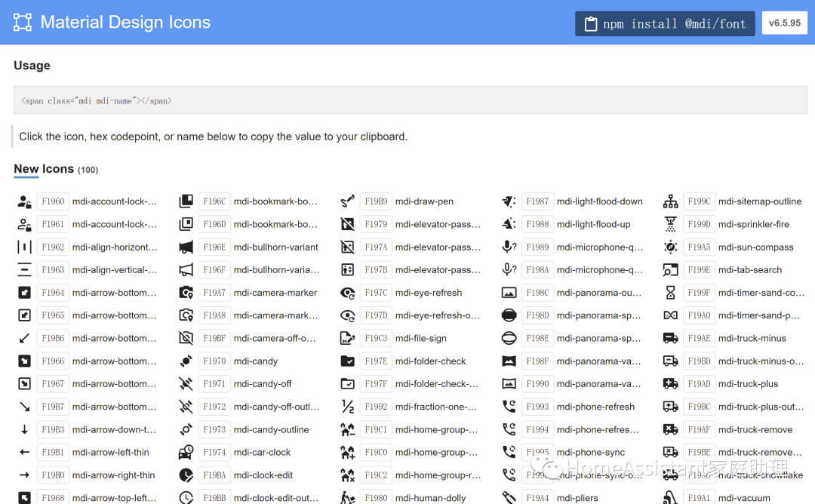
Task: Click the Material Design Icons logo
Action: pyautogui.click(x=23, y=23)
